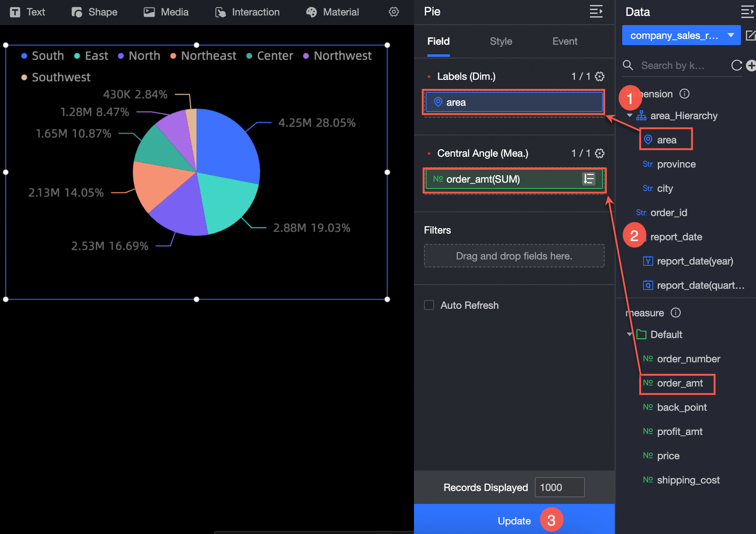Open the Interaction component menu
This screenshot has width=756, height=534.
pos(248,12)
